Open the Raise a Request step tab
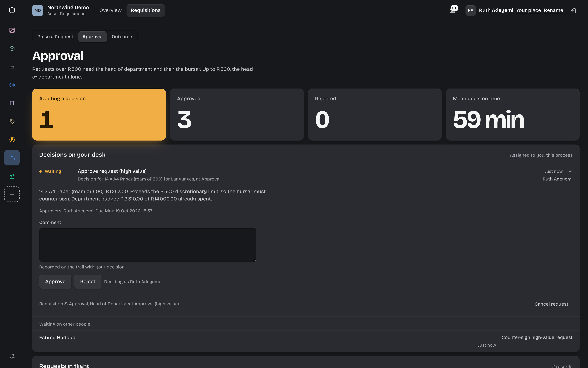 coord(55,37)
